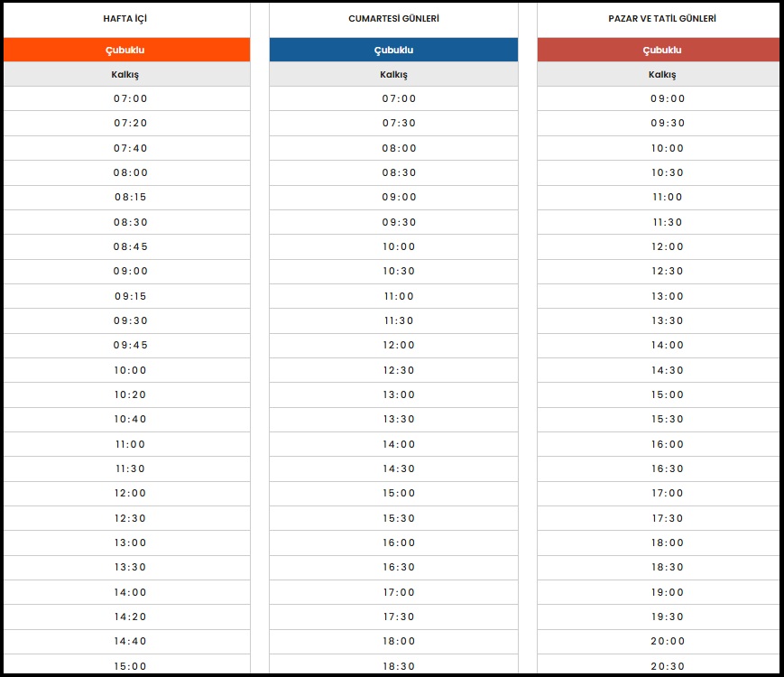Screen dimensions: 784x677
Task: Click the blue Çubuklu bar for Saturdays
Action: tap(393, 51)
